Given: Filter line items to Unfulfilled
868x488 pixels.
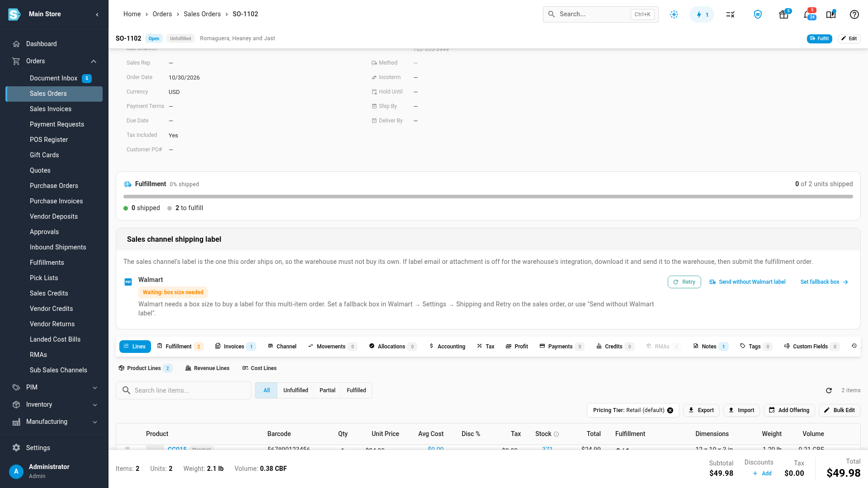Looking at the screenshot, I should point(296,390).
